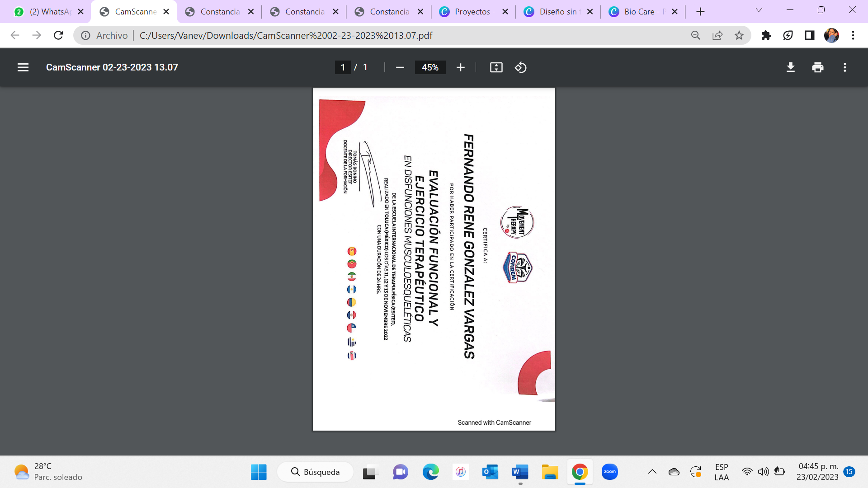
Task: Switch to the Bio Care tab
Action: pyautogui.click(x=639, y=12)
